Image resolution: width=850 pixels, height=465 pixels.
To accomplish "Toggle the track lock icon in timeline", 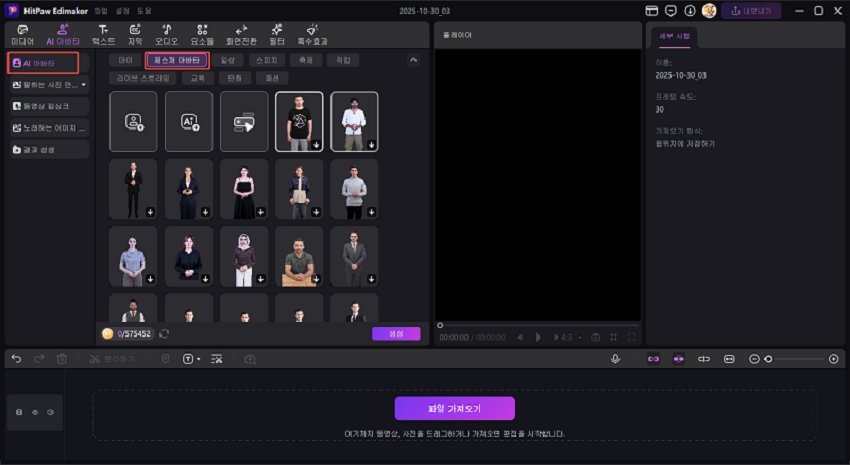I will [x=18, y=411].
